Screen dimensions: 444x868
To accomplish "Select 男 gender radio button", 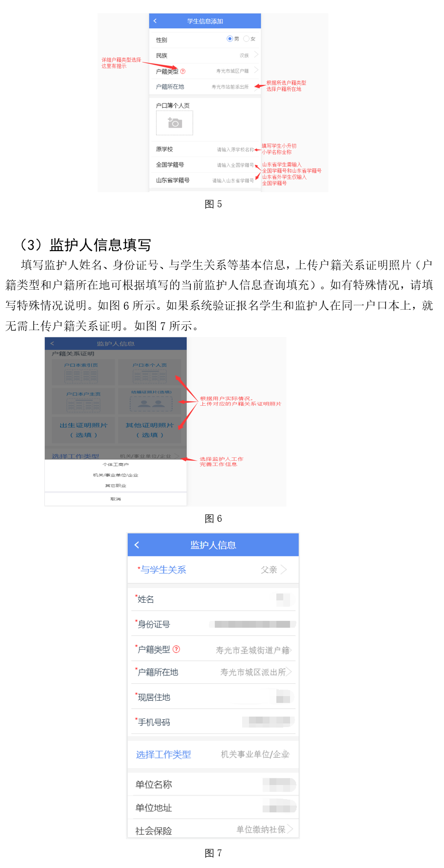I will [x=230, y=39].
